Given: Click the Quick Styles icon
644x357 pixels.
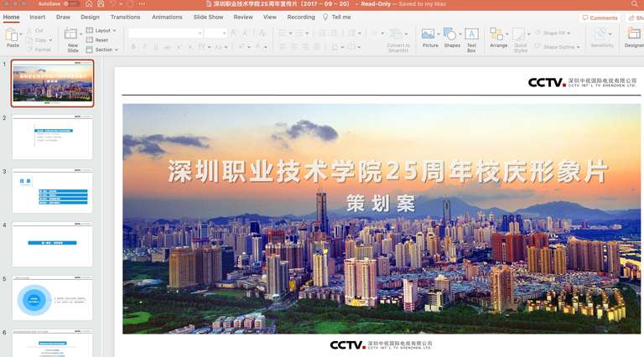Looking at the screenshot, I should 519,34.
